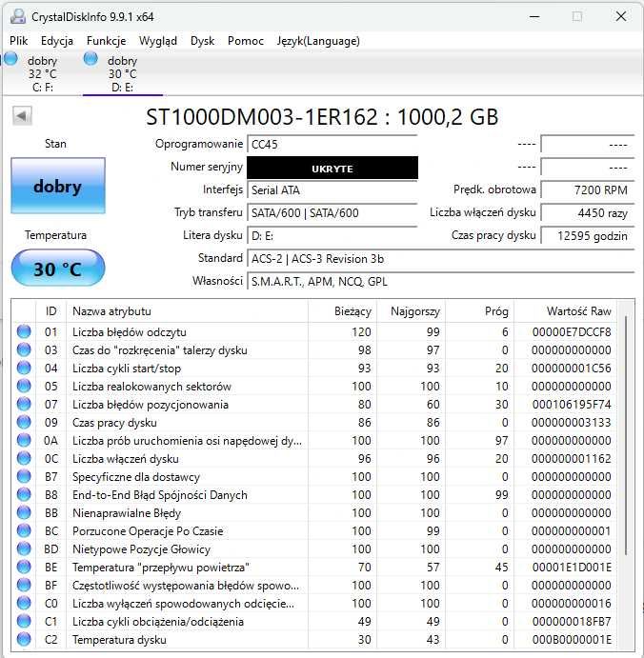Image resolution: width=644 pixels, height=658 pixels.
Task: Select the D: E: disk tab
Action: tap(123, 74)
